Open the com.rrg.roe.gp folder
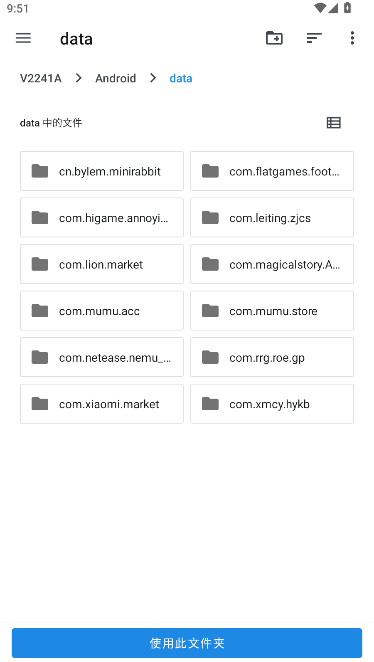Viewport: 374px width, 662px height. click(x=272, y=357)
